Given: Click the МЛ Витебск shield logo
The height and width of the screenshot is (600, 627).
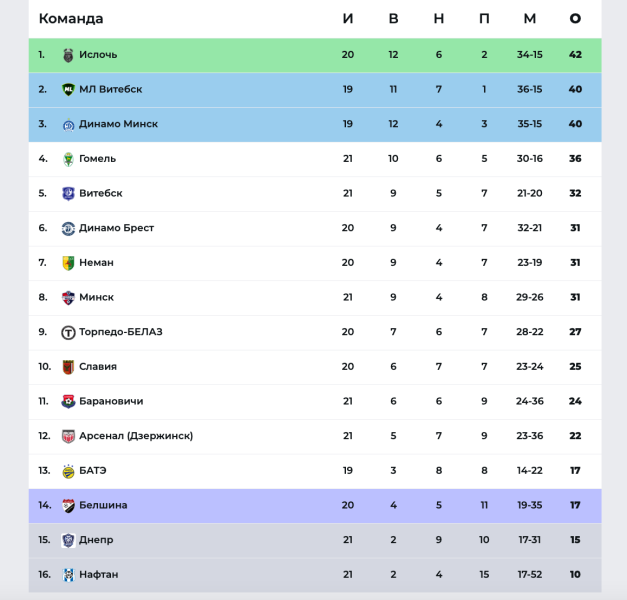Looking at the screenshot, I should 68,89.
